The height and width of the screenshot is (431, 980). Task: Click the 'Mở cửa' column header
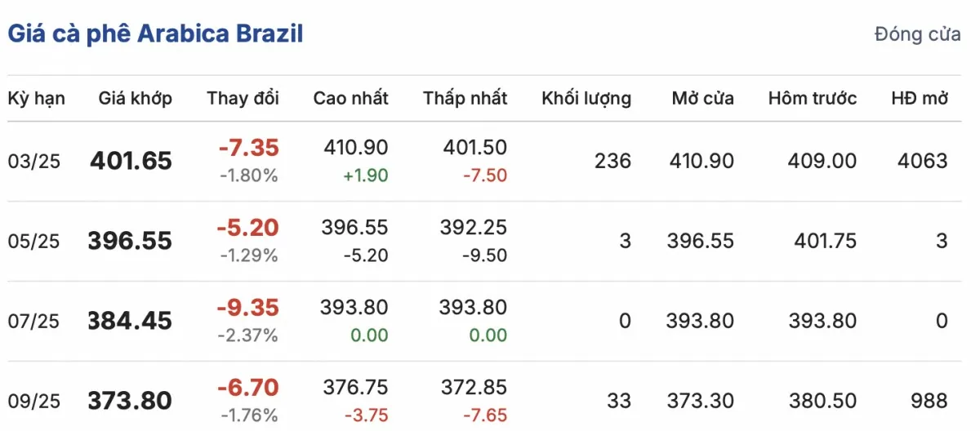pos(703,99)
